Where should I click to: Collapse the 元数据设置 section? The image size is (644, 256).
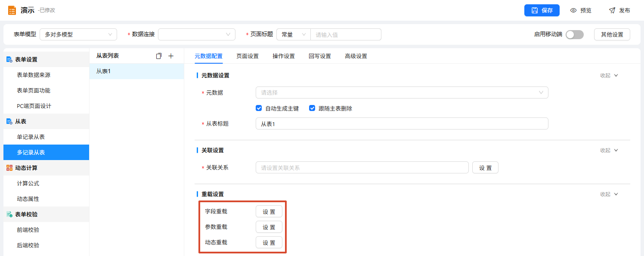(609, 75)
